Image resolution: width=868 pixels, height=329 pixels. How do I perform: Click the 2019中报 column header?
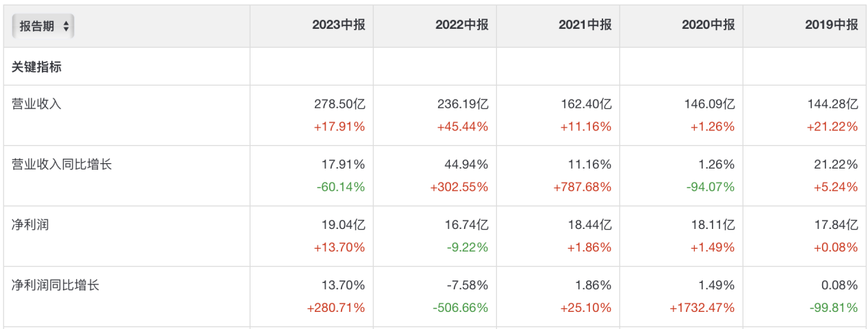[831, 25]
